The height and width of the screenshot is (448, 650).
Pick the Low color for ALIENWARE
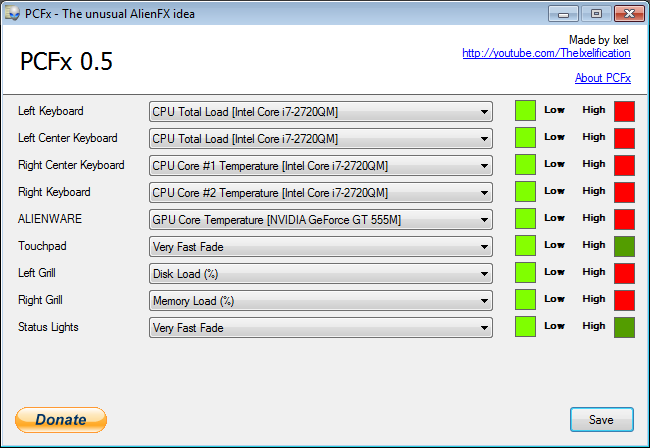coord(525,218)
